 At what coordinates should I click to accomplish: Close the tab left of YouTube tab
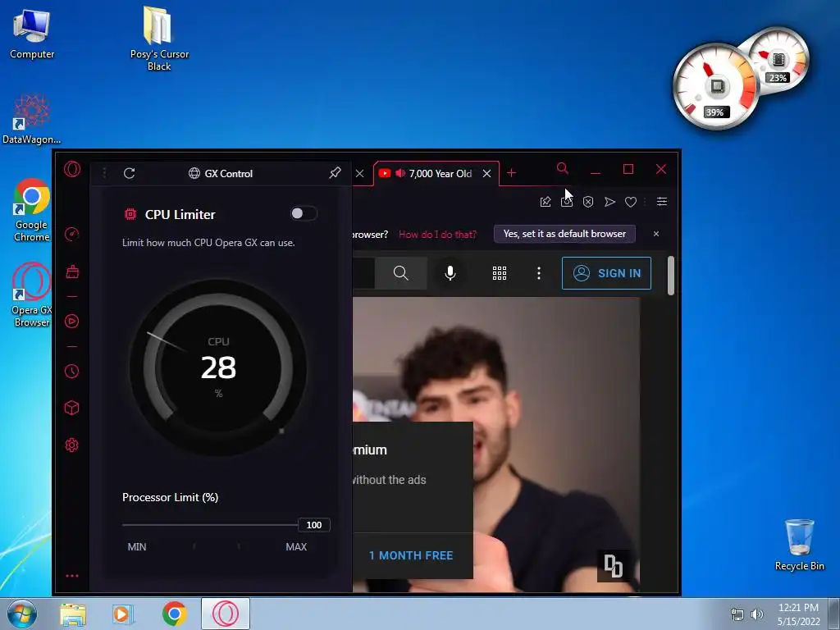pyautogui.click(x=360, y=174)
